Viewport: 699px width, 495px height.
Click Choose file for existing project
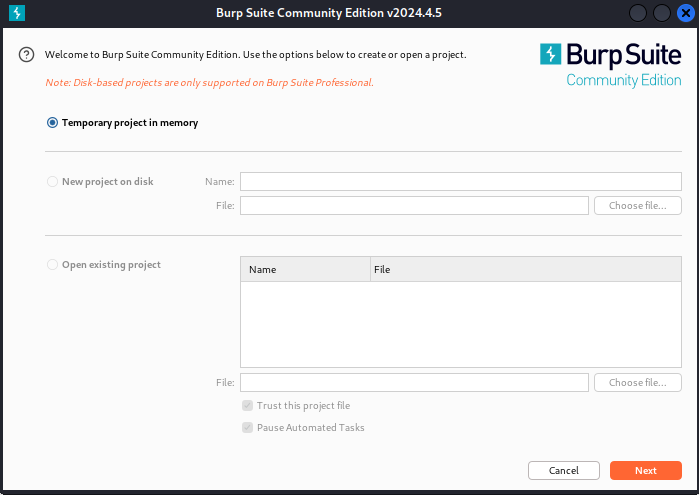(638, 383)
